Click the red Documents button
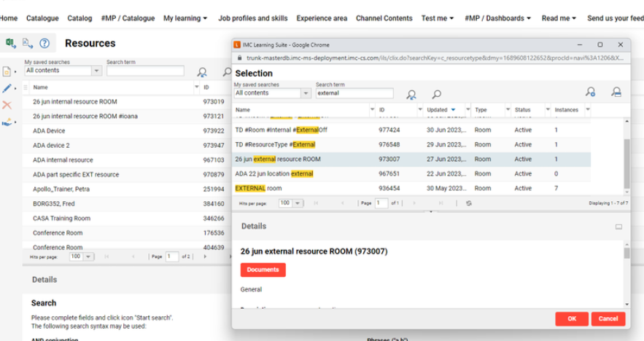644x341 pixels. (263, 270)
